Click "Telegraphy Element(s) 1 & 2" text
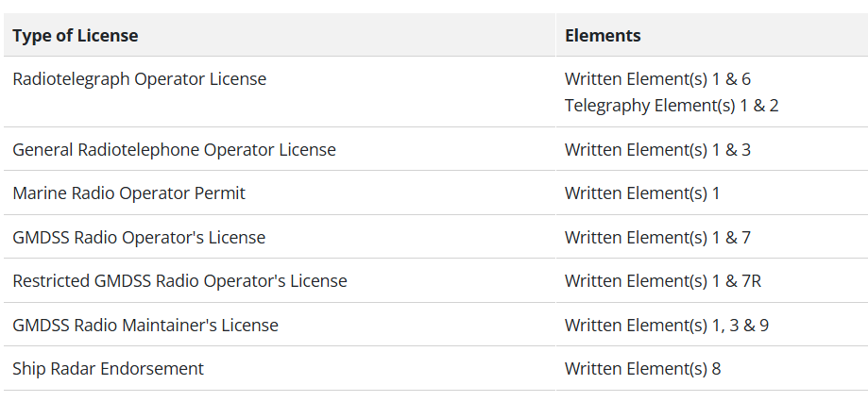 (x=672, y=105)
